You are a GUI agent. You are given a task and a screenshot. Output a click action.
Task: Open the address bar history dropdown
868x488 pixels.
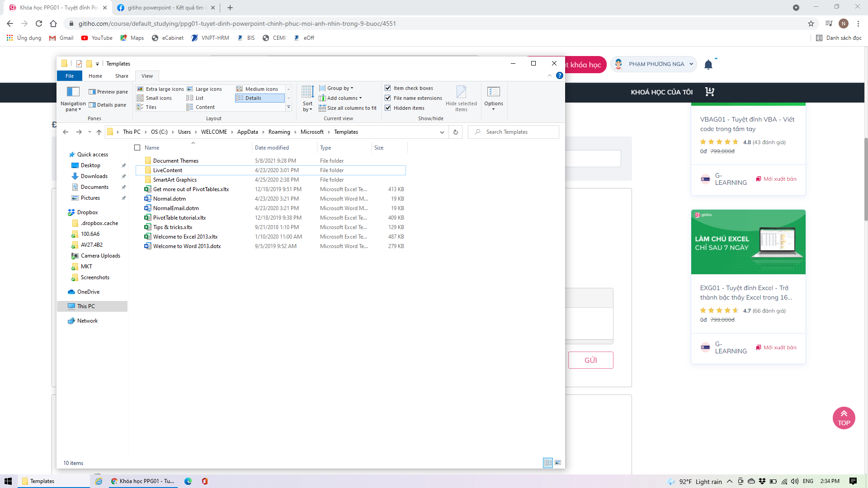pos(442,132)
